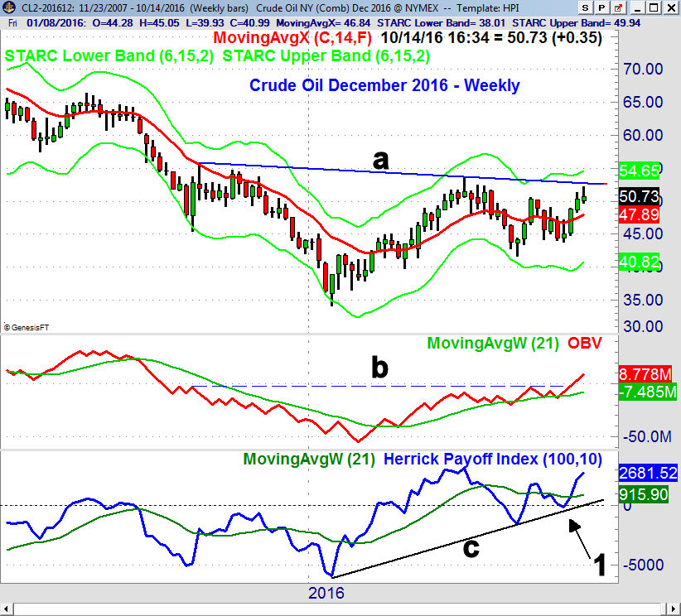This screenshot has width=681, height=616.
Task: Select "MovingAvgW (21)" label in the Herrick pane
Action: (x=309, y=460)
